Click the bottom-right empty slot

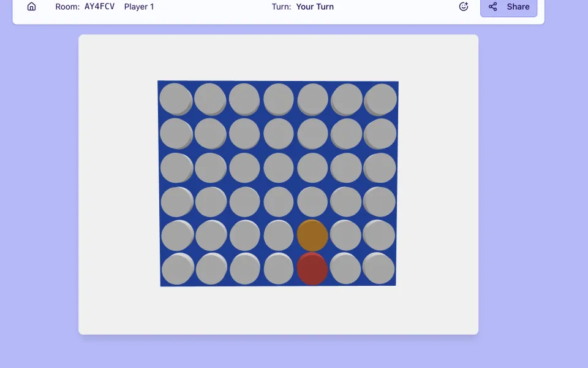click(x=379, y=268)
